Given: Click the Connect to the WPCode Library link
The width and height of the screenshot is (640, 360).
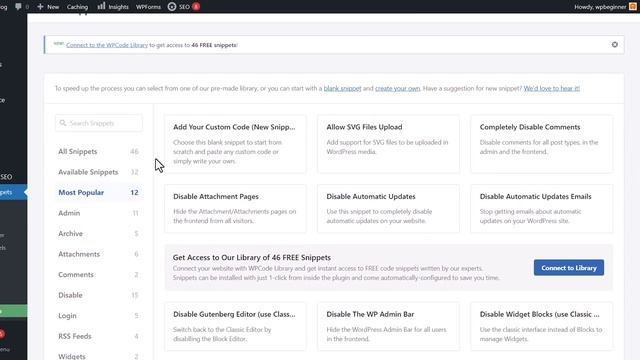Looking at the screenshot, I should tap(107, 45).
